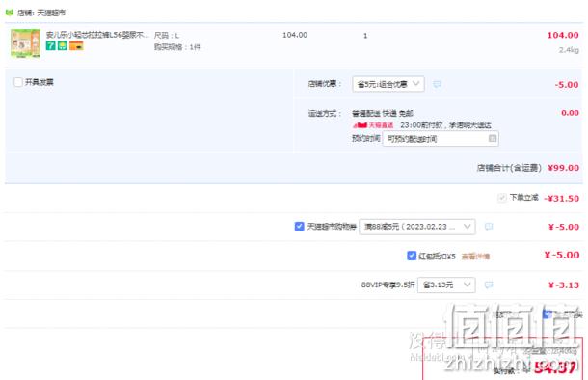The height and width of the screenshot is (380, 588).
Task: Check the 开具发票 invoice checkbox
Action: pos(18,82)
